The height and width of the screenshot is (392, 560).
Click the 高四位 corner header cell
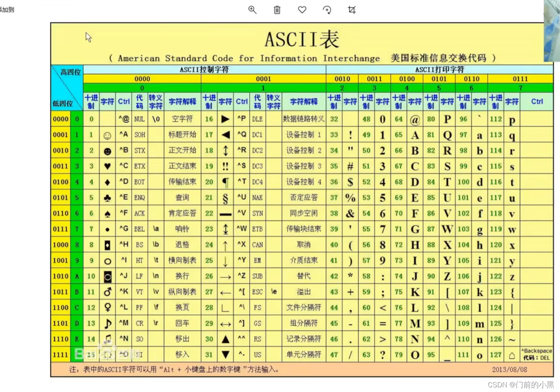[x=71, y=71]
